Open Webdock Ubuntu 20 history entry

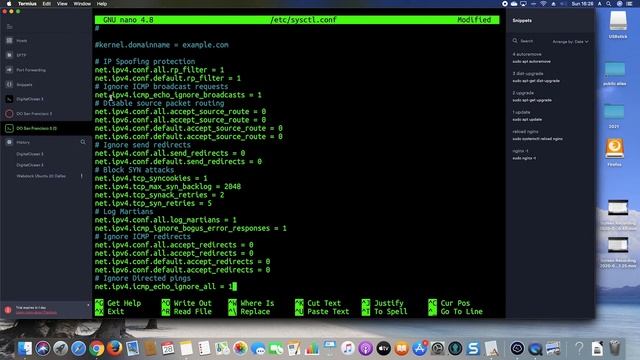coord(41,176)
